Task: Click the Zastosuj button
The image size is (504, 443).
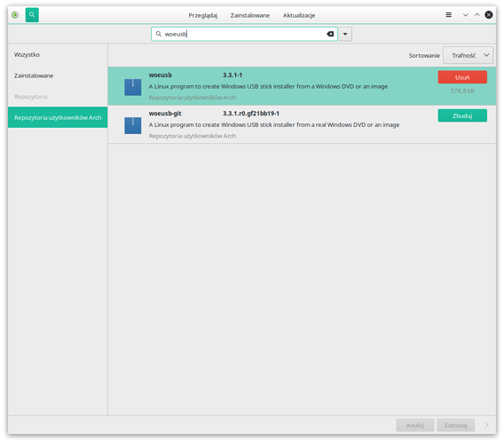Action: click(x=455, y=425)
